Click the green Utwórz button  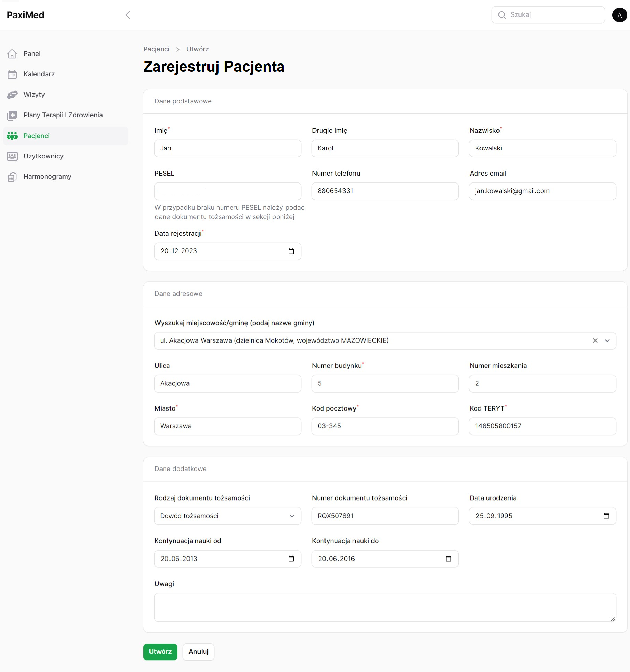pos(160,652)
